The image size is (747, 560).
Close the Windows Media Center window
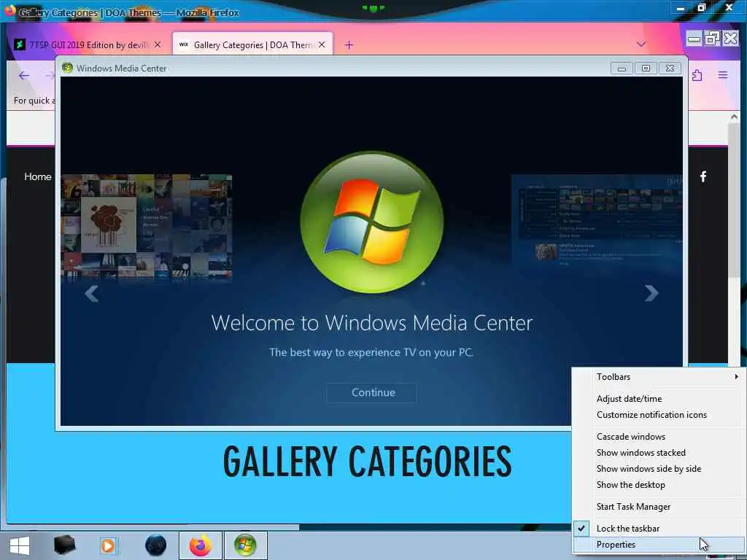[670, 69]
